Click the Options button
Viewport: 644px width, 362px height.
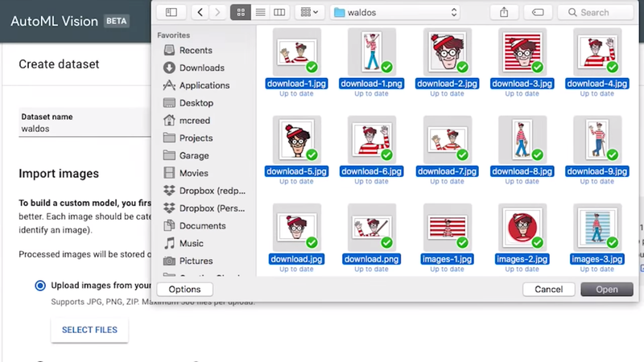click(x=185, y=290)
